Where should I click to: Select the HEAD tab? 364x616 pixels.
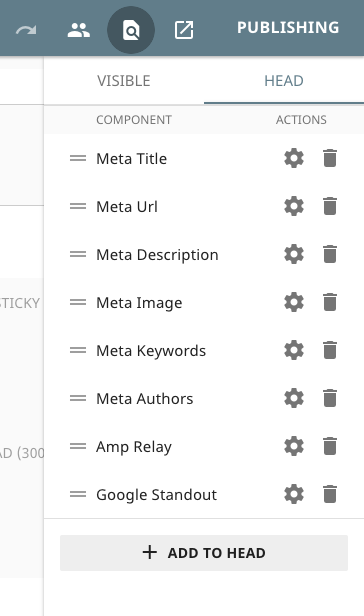tap(284, 81)
